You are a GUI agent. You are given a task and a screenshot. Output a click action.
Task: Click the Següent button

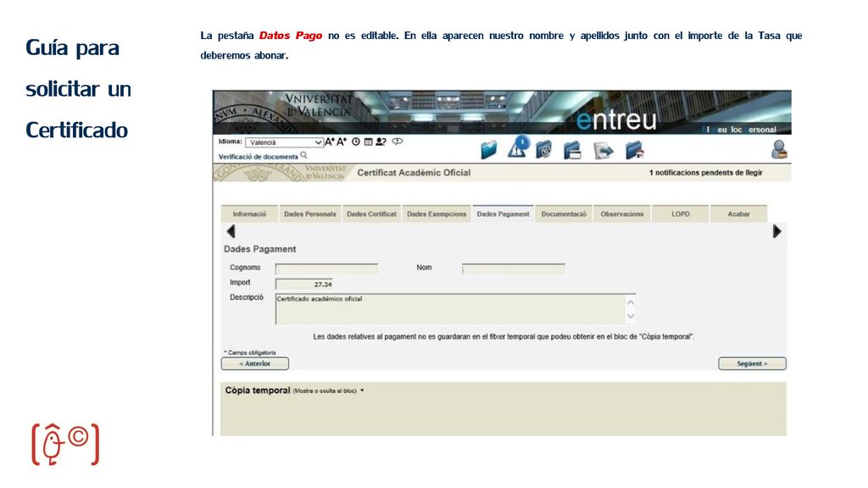tap(752, 363)
